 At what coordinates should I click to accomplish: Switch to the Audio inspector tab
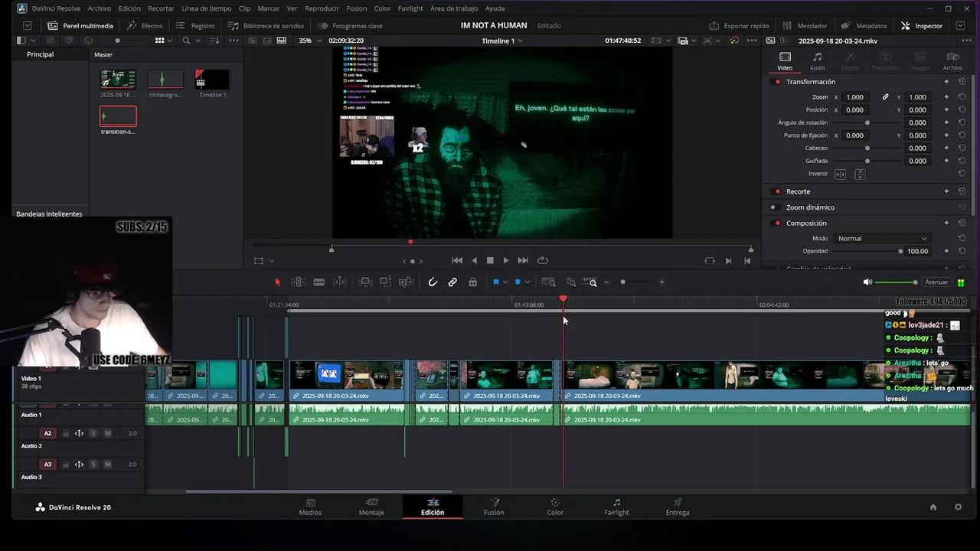[817, 60]
